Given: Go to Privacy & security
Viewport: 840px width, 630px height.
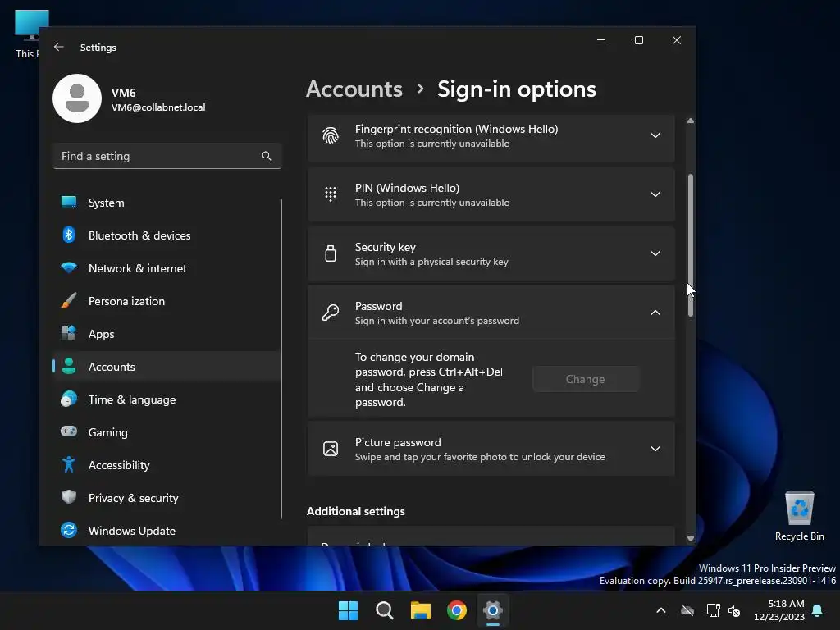Looking at the screenshot, I should coord(167,498).
